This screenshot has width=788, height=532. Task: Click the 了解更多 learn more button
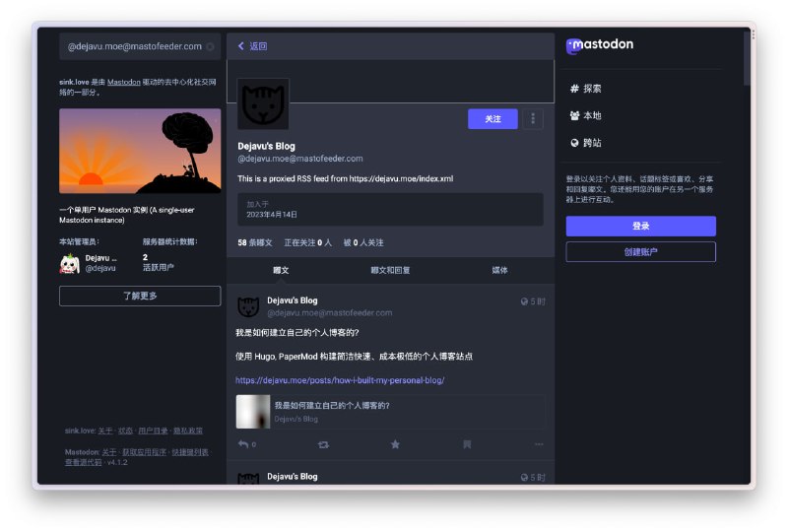[140, 296]
